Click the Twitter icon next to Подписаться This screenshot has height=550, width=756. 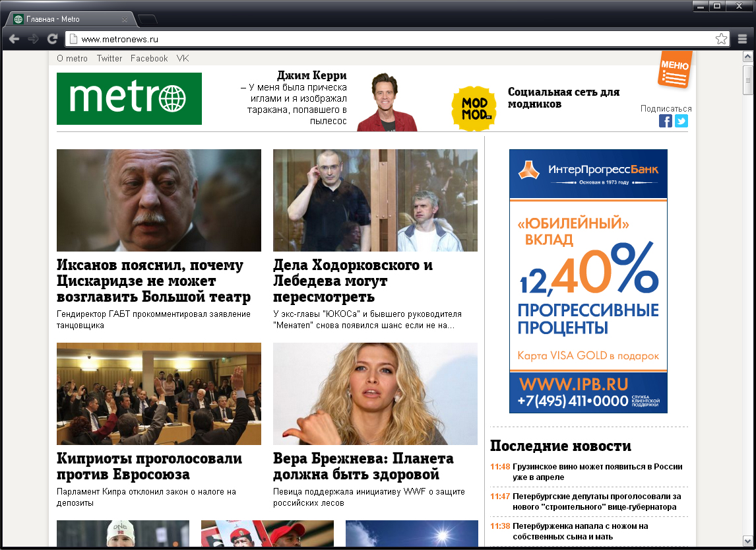click(x=681, y=121)
